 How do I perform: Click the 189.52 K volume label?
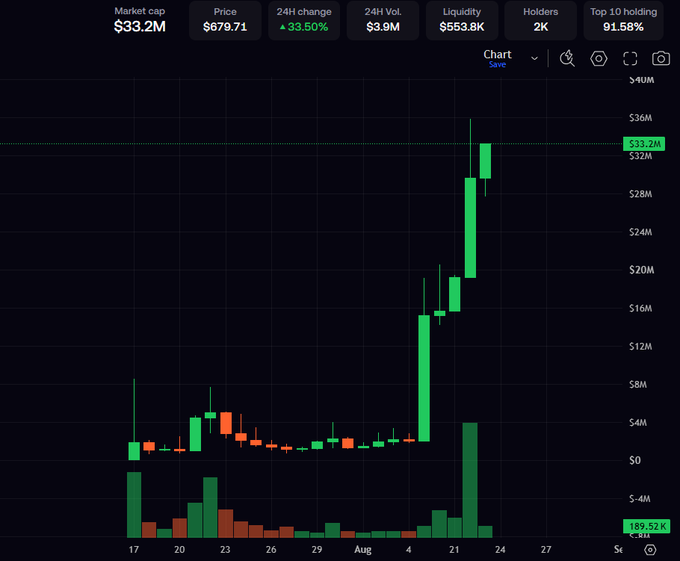pyautogui.click(x=647, y=526)
